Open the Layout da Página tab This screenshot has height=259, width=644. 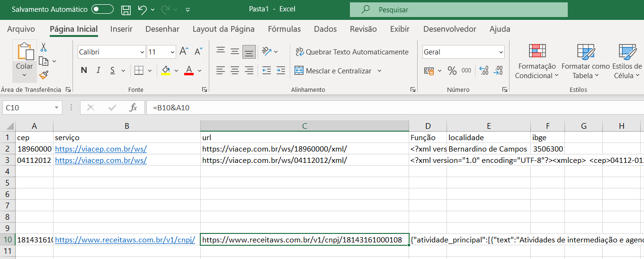click(224, 29)
